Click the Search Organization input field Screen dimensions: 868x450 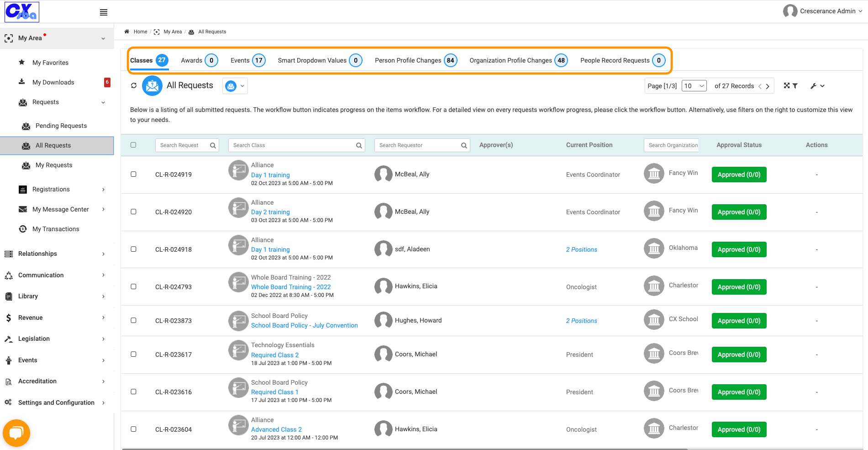pyautogui.click(x=671, y=145)
